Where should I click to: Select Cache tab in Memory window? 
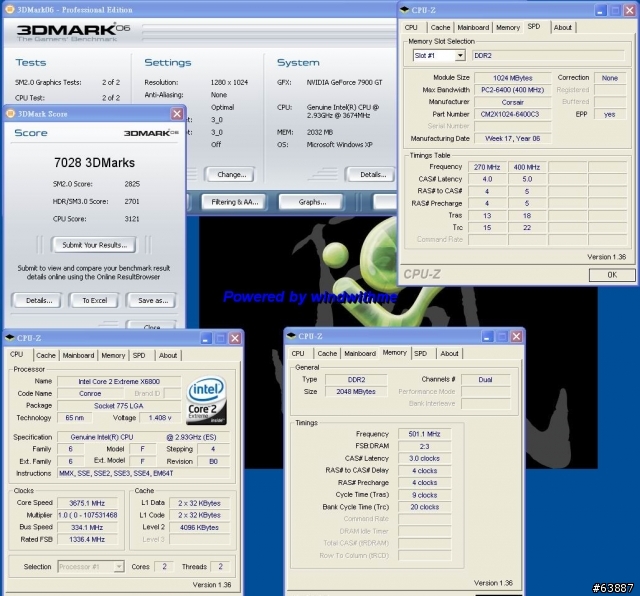click(327, 353)
